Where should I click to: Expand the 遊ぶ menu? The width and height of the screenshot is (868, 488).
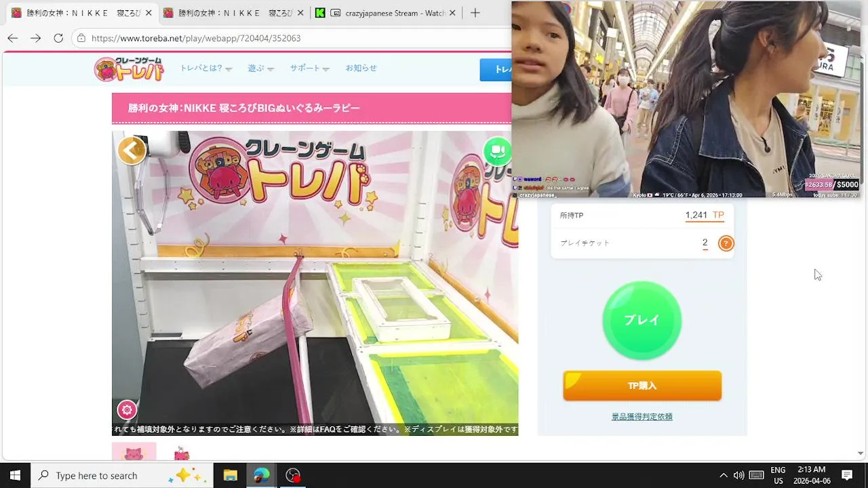tap(260, 68)
